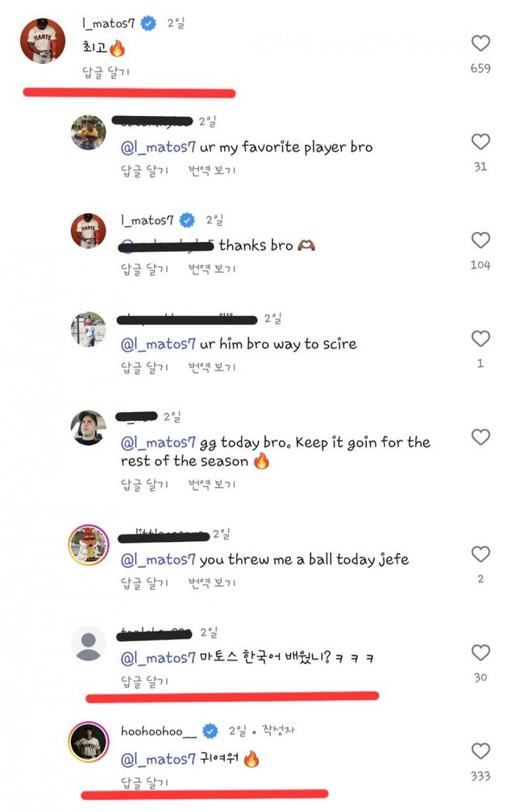This screenshot has height=812, width=516.
Task: Reply to the 'thanks bro' comment
Action: [x=144, y=269]
